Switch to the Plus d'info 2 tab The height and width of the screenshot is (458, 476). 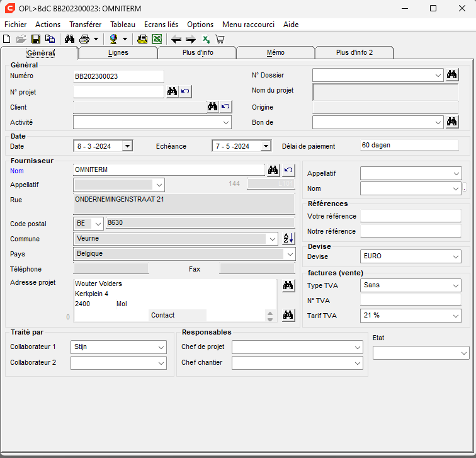point(354,52)
